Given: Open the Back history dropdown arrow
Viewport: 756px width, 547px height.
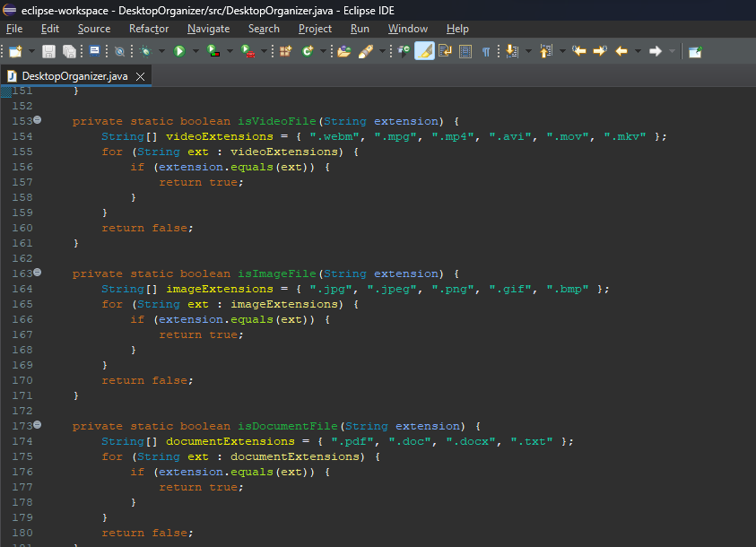Looking at the screenshot, I should (x=638, y=51).
